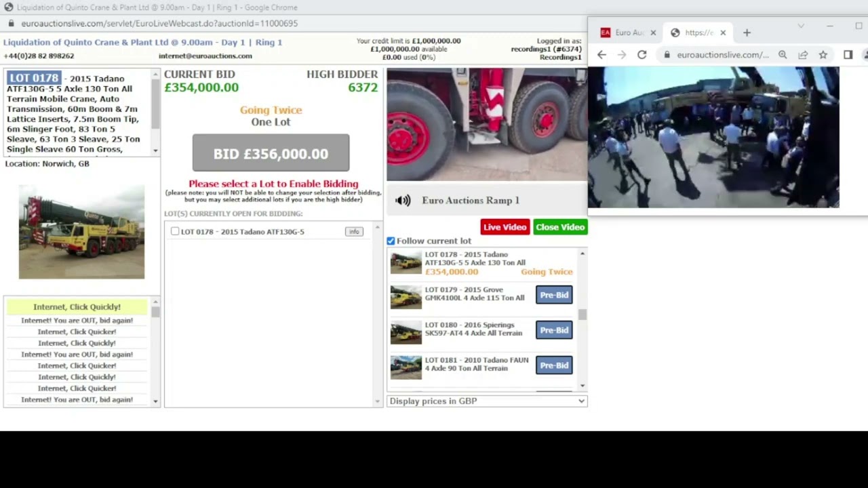Open the Display prices in GBP dropdown

tap(487, 401)
